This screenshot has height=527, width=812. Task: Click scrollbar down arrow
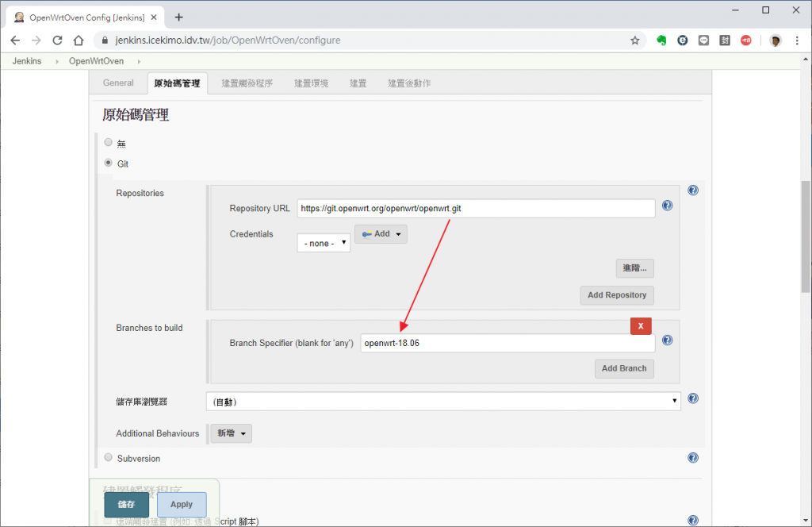(806, 521)
